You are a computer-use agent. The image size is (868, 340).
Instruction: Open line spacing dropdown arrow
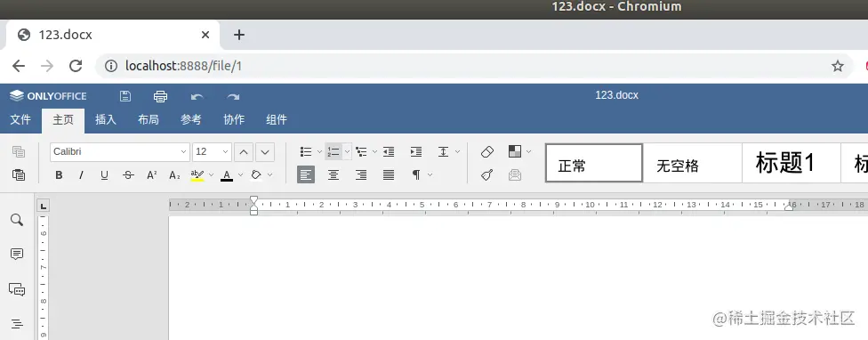click(x=457, y=151)
